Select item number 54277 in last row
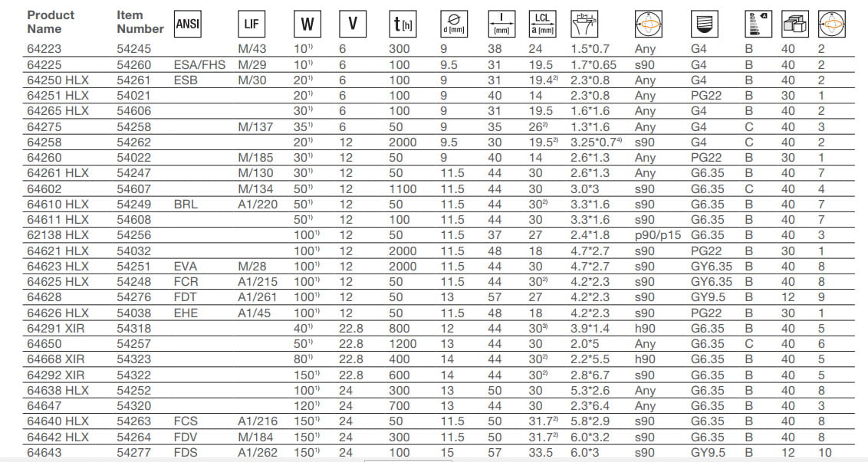Image resolution: width=868 pixels, height=462 pixels. [134, 453]
